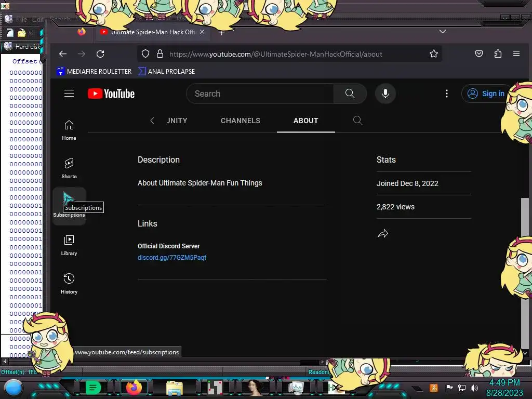
Task: Click the Sign in button
Action: click(486, 94)
